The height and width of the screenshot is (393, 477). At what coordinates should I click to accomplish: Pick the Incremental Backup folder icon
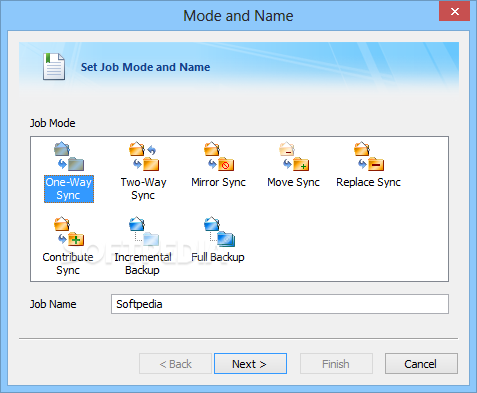pos(144,231)
